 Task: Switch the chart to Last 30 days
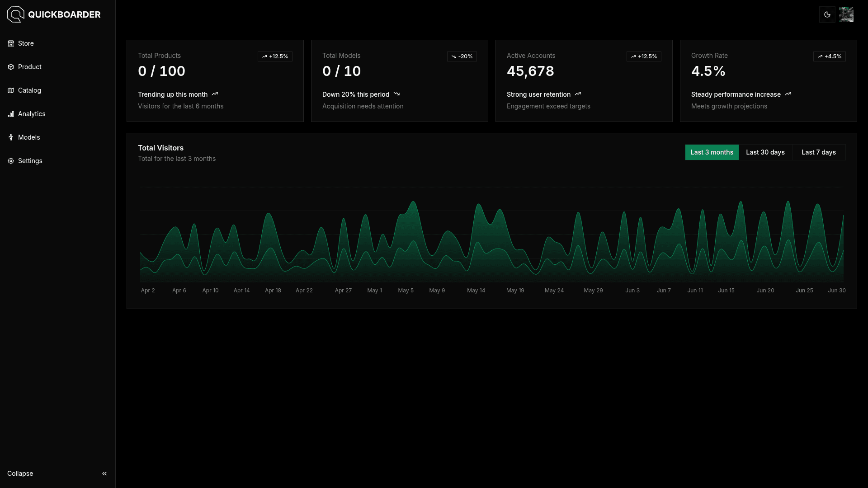pyautogui.click(x=765, y=152)
